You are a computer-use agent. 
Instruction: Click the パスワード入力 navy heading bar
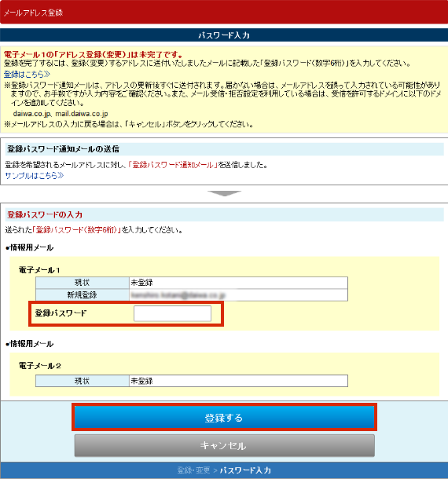pyautogui.click(x=224, y=35)
